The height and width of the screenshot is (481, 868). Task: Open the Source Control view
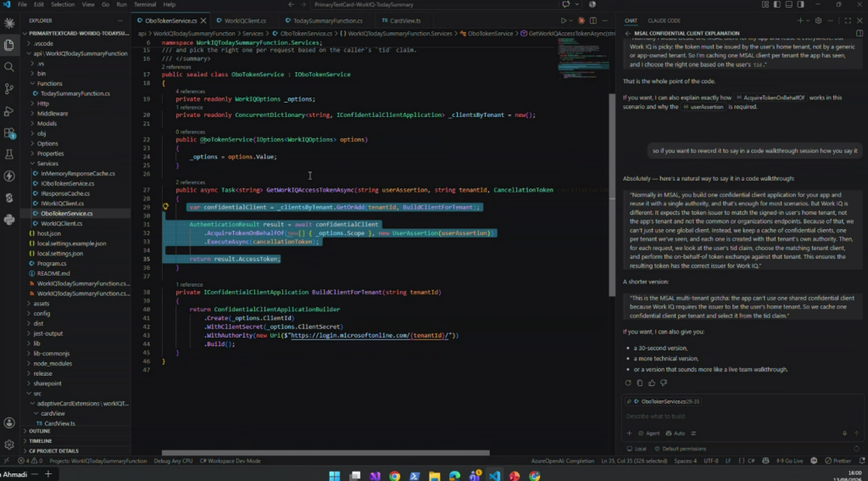[x=8, y=89]
